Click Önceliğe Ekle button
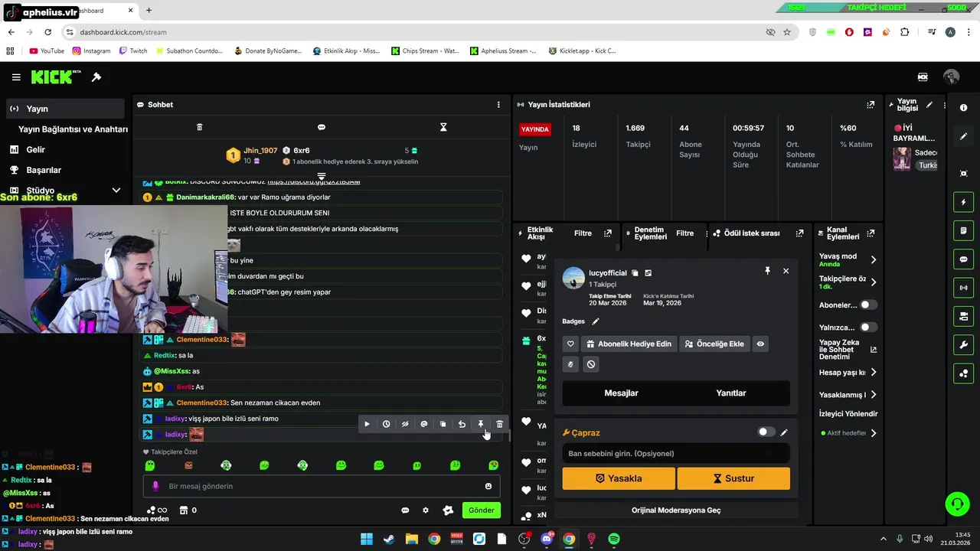 714,344
